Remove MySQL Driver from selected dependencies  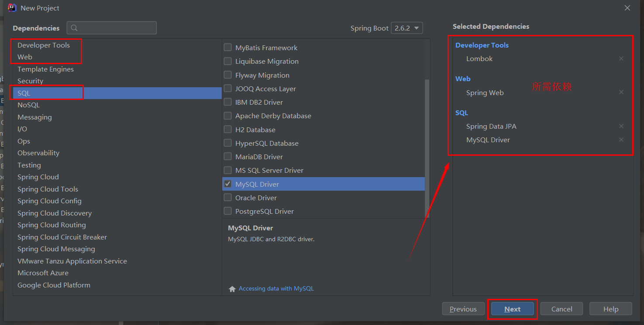click(621, 140)
